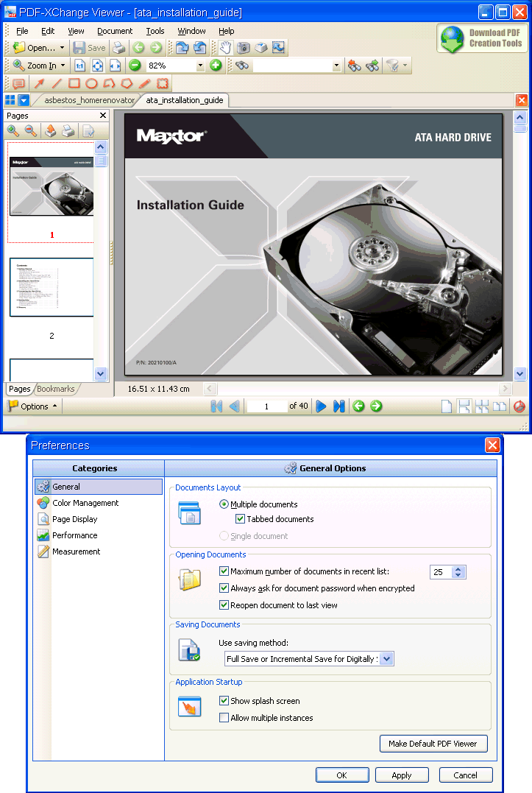Click Download PDF Creation Tools banner
Viewport: 532px width, 793px height.
[483, 38]
